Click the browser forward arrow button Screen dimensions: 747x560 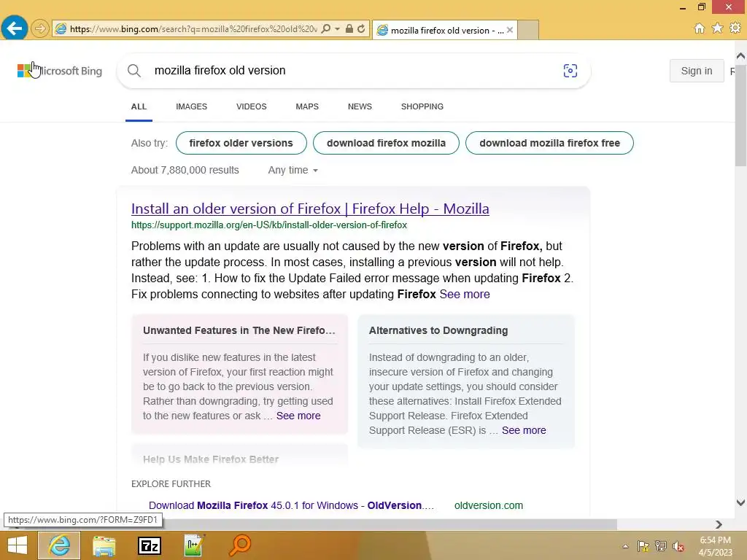point(40,28)
